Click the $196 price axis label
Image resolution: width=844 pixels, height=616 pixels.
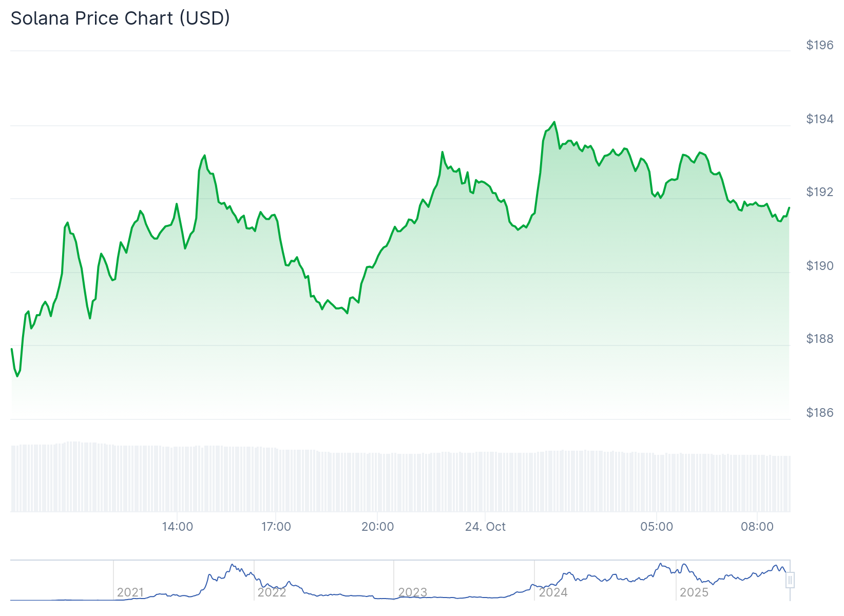pos(820,45)
